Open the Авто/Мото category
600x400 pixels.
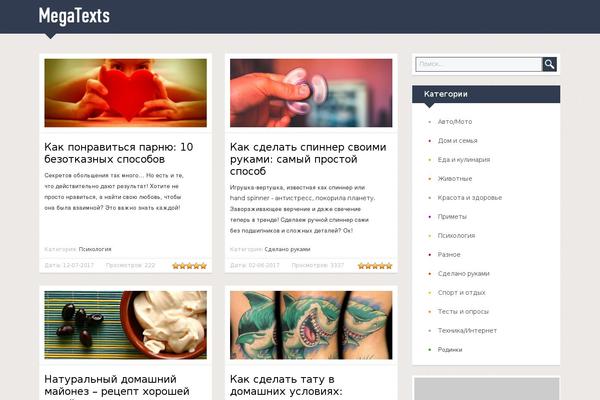(455, 122)
